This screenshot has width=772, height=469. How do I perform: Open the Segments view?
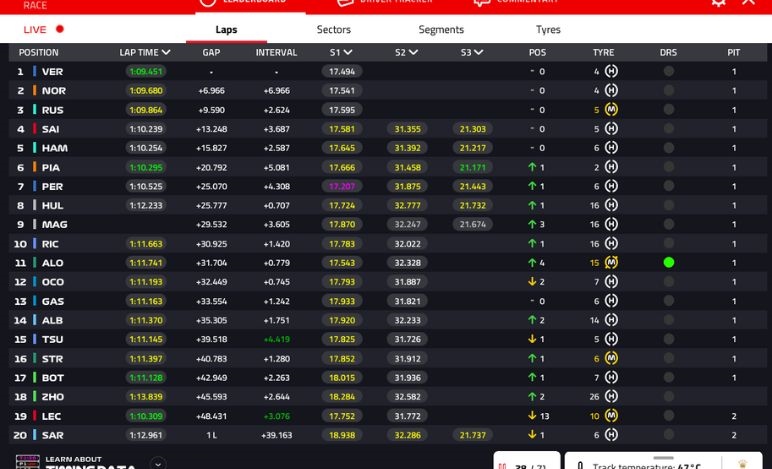(x=441, y=30)
